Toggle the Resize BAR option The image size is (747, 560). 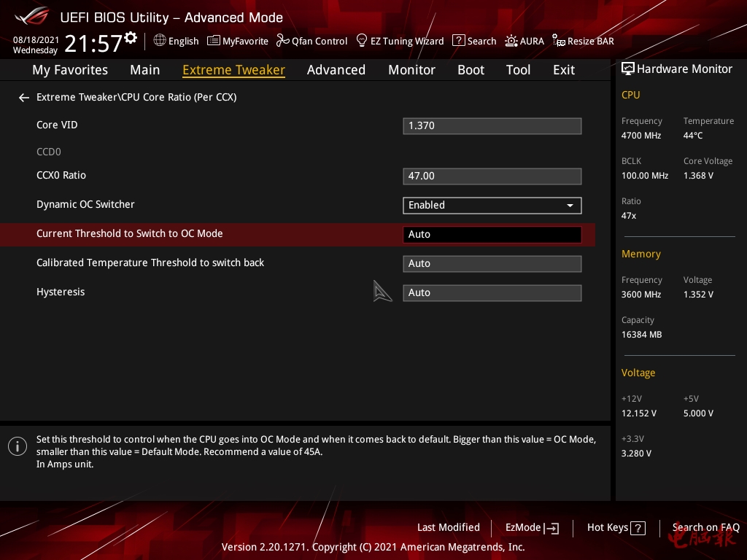click(583, 41)
